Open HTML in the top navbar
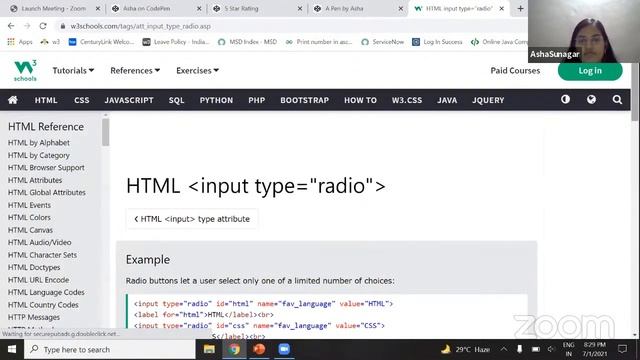640x360 pixels. tap(46, 100)
